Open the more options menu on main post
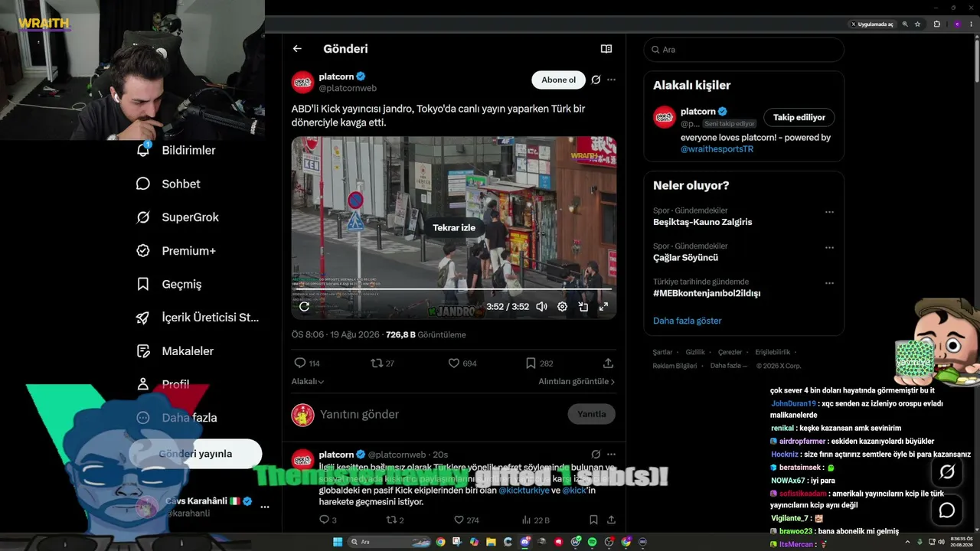Screen dimensions: 980x551 click(x=611, y=80)
